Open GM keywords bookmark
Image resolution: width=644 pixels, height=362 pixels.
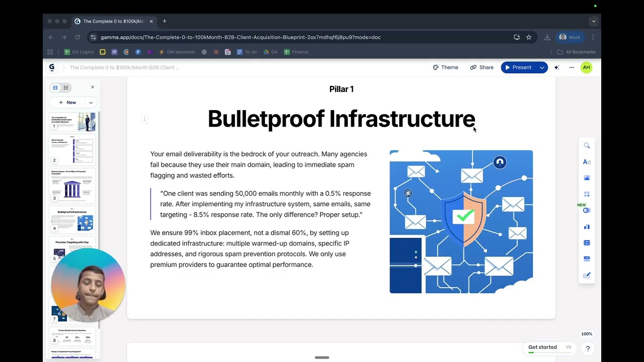(x=177, y=52)
